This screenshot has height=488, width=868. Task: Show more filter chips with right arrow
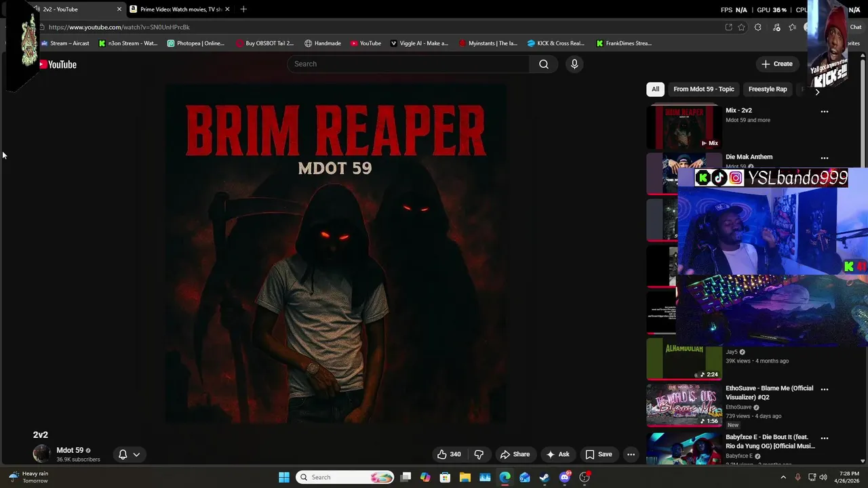tap(817, 91)
